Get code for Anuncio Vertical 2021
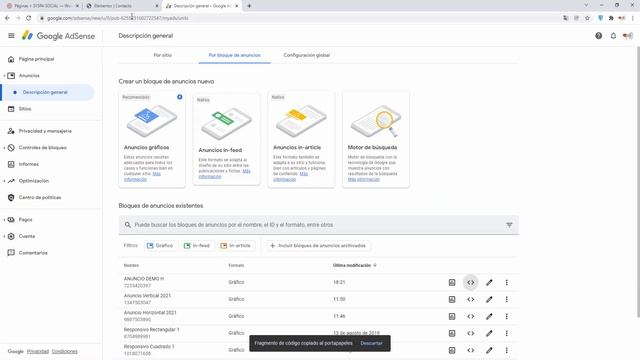This screenshot has width=640, height=360. pyautogui.click(x=471, y=299)
